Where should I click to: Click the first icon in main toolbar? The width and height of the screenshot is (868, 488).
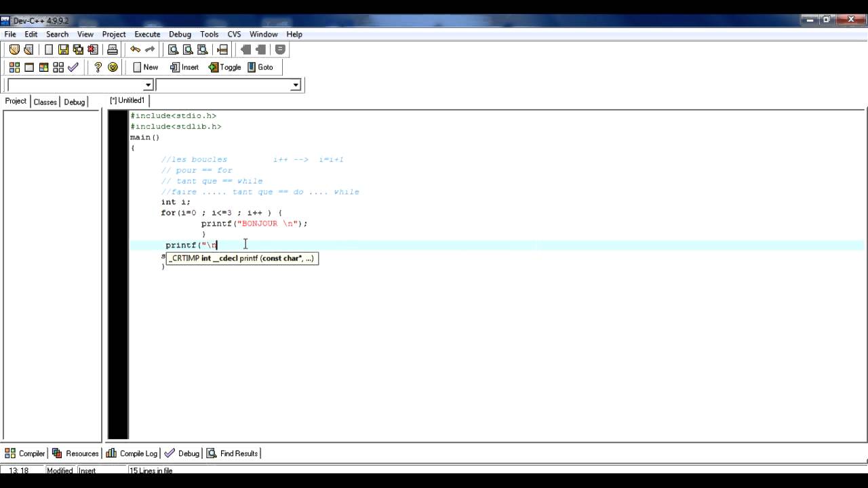point(14,49)
